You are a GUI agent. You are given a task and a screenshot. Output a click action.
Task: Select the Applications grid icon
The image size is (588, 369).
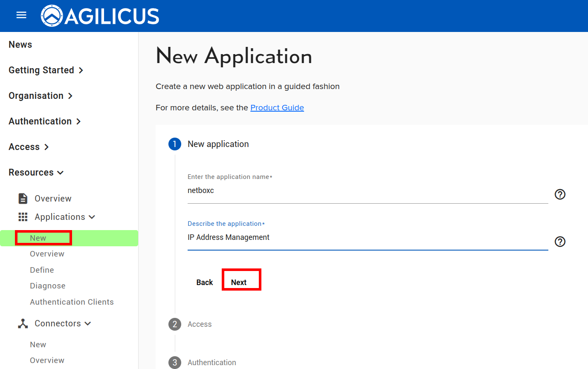point(23,216)
